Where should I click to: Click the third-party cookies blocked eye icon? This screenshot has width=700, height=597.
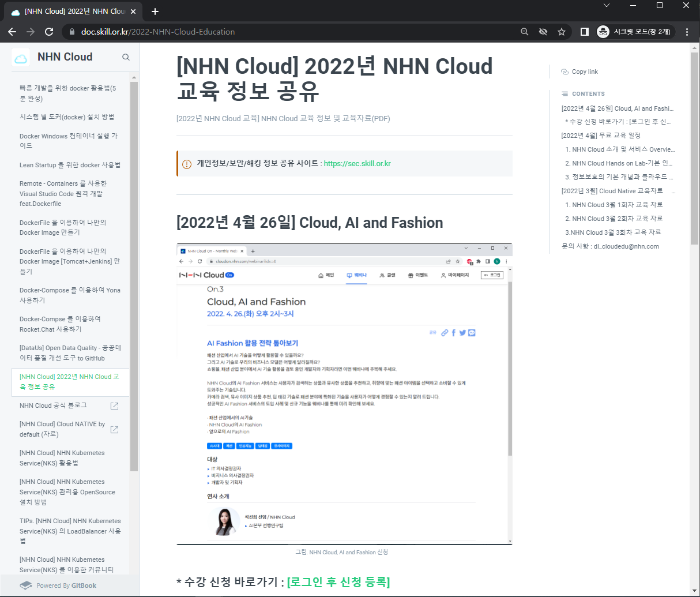[x=543, y=32]
